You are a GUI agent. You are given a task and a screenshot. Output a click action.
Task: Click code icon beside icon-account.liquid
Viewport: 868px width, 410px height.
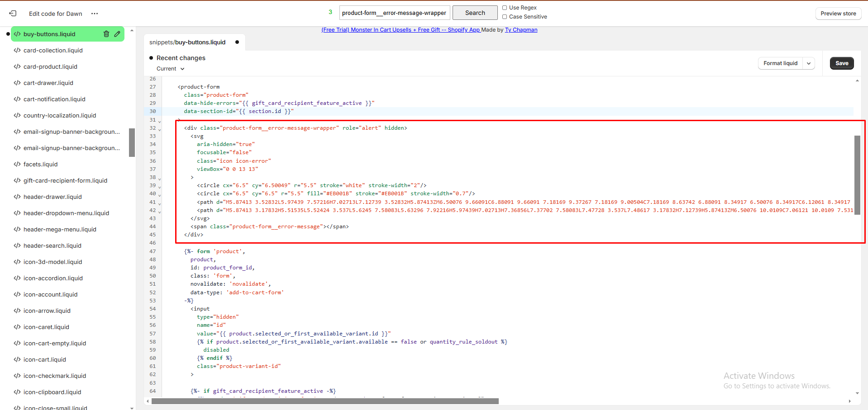click(17, 294)
